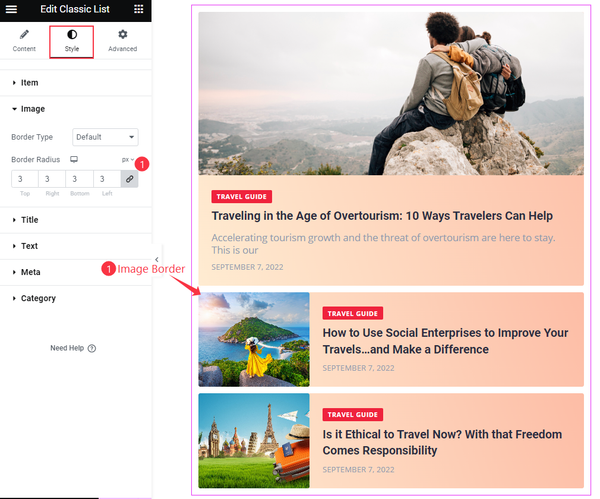This screenshot has width=600, height=499.
Task: Open the widgets grid icon
Action: 139,9
